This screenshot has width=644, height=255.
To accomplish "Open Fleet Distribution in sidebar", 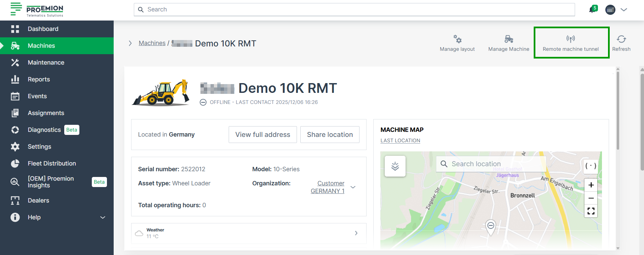I will [52, 163].
